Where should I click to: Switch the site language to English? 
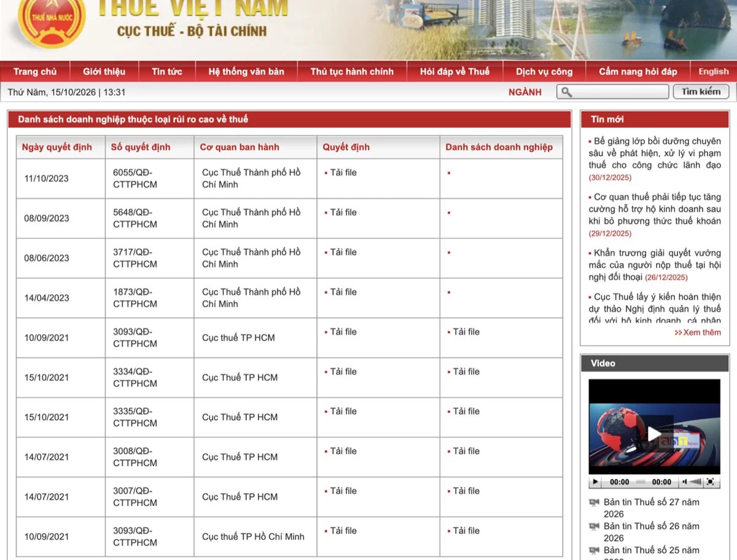click(x=714, y=72)
